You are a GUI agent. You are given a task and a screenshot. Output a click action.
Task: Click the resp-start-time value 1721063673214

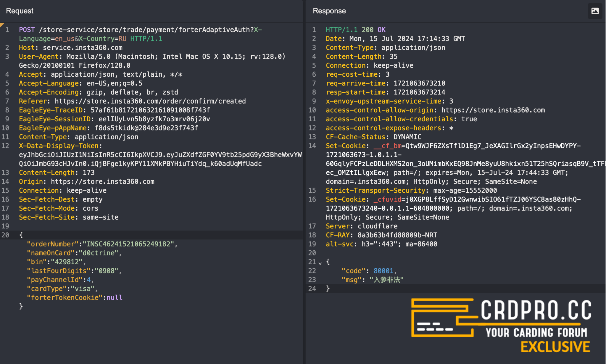419,92
